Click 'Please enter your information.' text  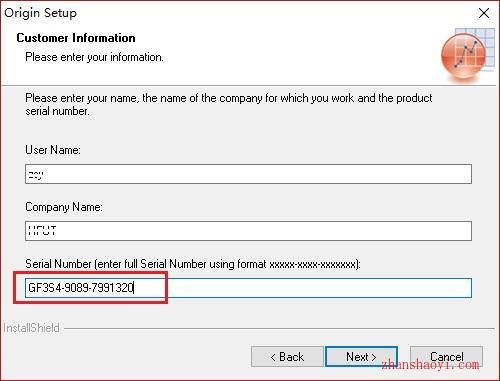pos(94,57)
